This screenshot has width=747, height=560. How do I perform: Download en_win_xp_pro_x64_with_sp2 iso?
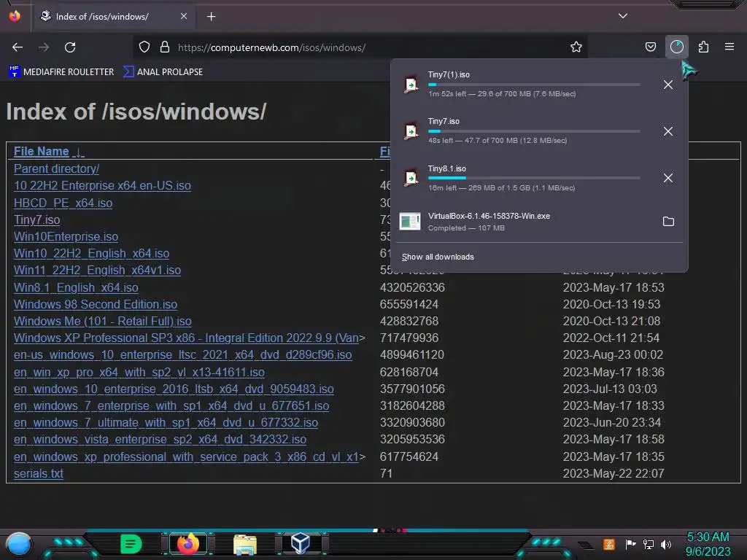click(139, 372)
